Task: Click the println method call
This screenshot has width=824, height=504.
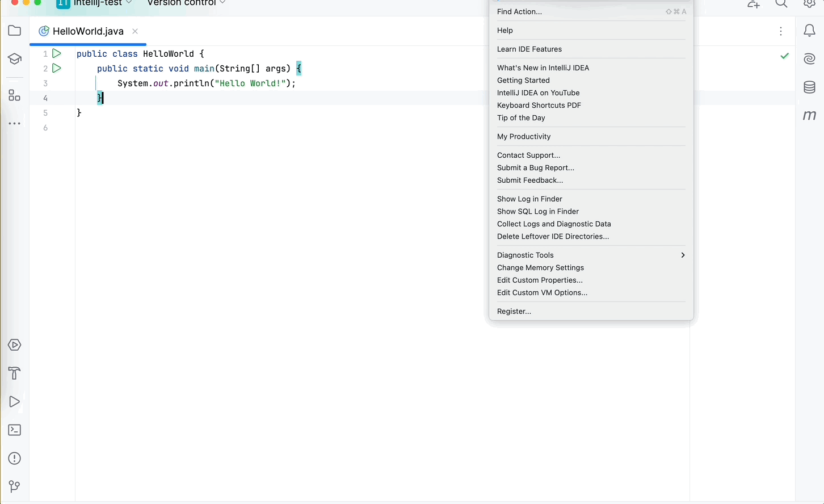Action: [x=191, y=83]
